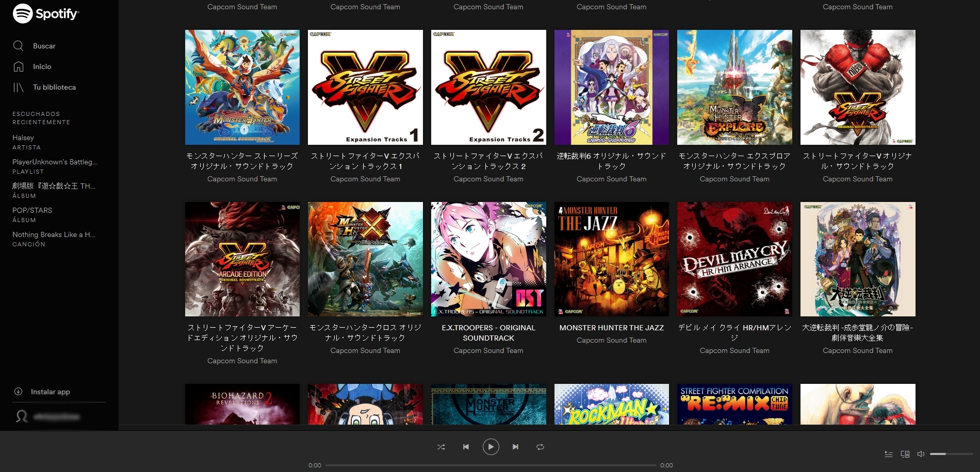980x472 pixels.
Task: Go to Buscar in the sidebar
Action: coord(44,46)
